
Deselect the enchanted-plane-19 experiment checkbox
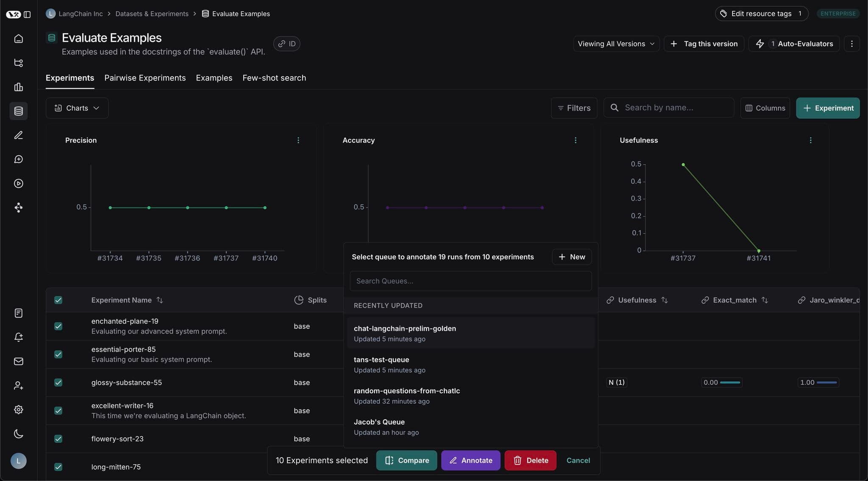(x=58, y=326)
